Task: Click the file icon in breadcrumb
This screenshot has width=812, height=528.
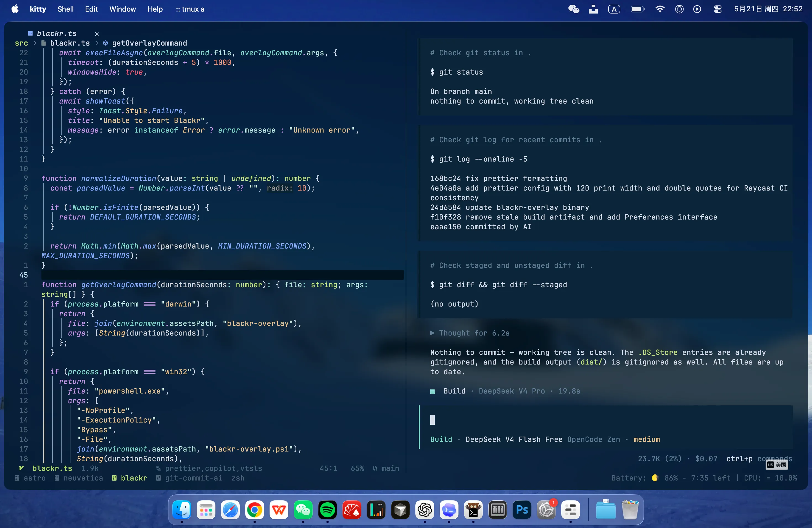Action: point(44,43)
